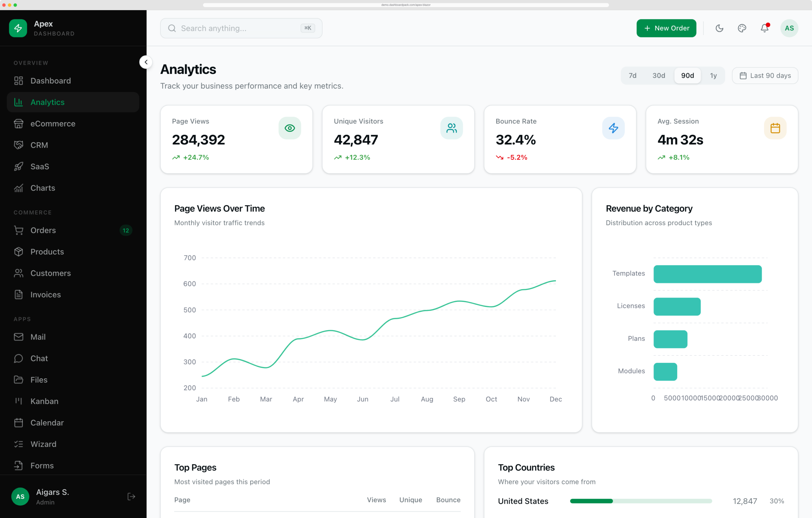This screenshot has width=812, height=518.
Task: Collapse the sidebar with chevron button
Action: [146, 62]
